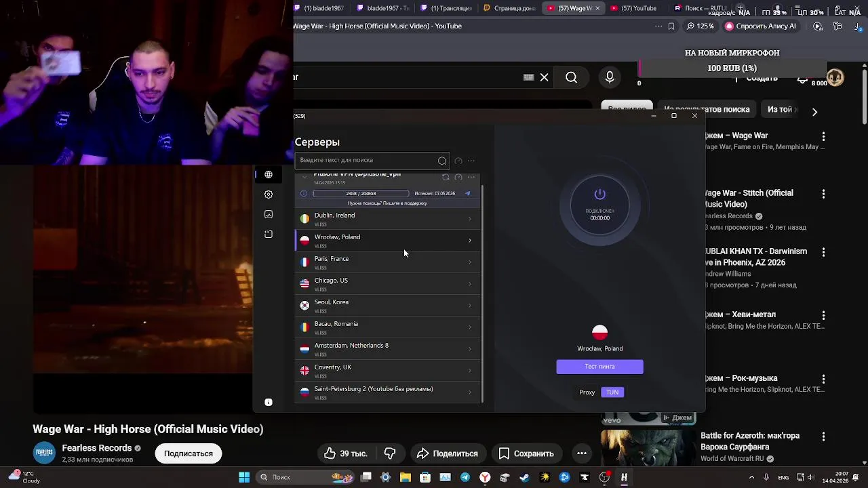
Task: Show next YouTube filter chips arrow
Action: click(x=814, y=111)
